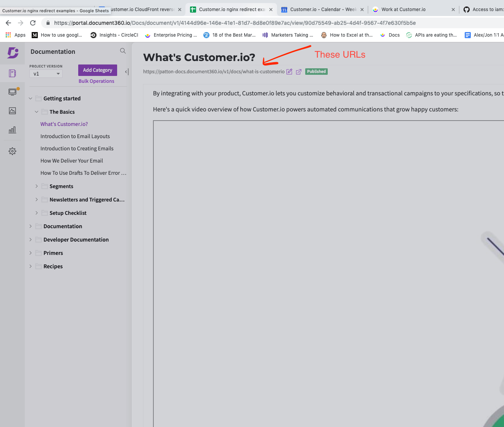
Task: Close the Customer.io - Calendar tab
Action: tap(362, 10)
